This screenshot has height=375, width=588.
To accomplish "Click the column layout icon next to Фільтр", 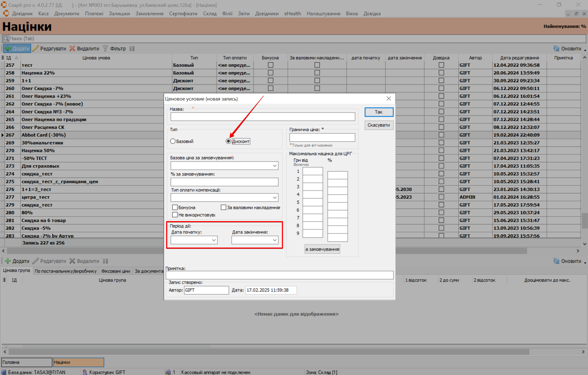I will point(132,48).
